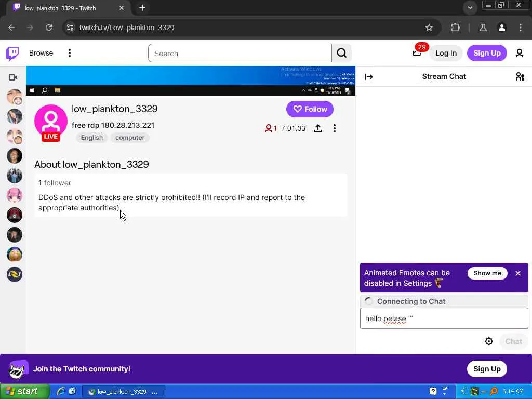Click the search magnifier button

pos(342,54)
